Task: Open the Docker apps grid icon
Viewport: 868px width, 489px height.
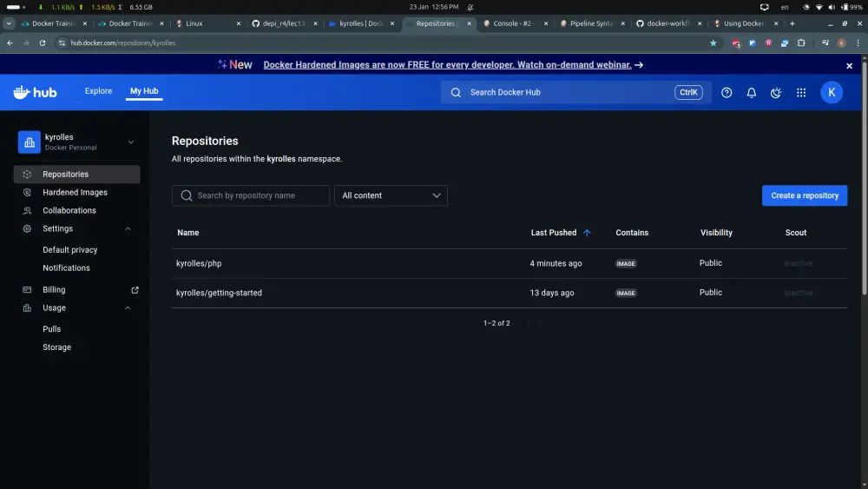Action: tap(801, 92)
